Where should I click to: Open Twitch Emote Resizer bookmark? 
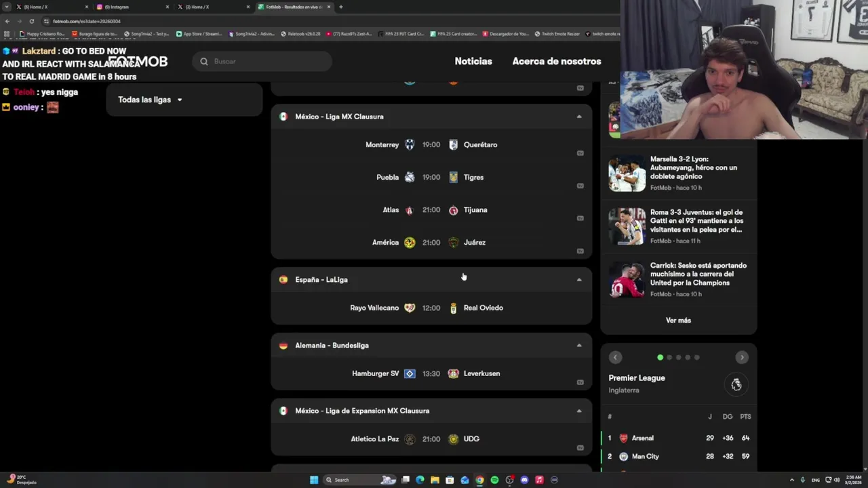click(556, 34)
